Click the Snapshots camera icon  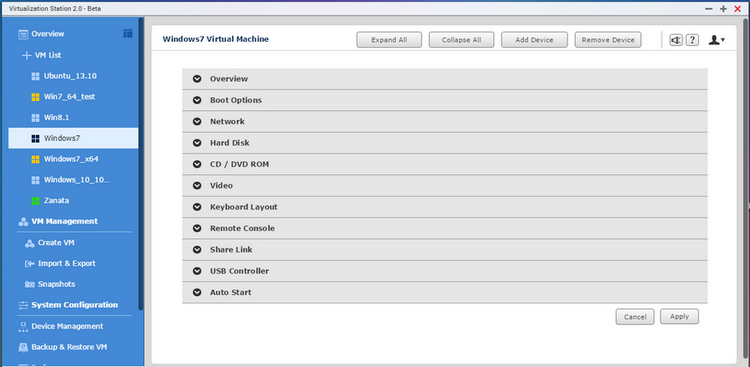tap(30, 284)
